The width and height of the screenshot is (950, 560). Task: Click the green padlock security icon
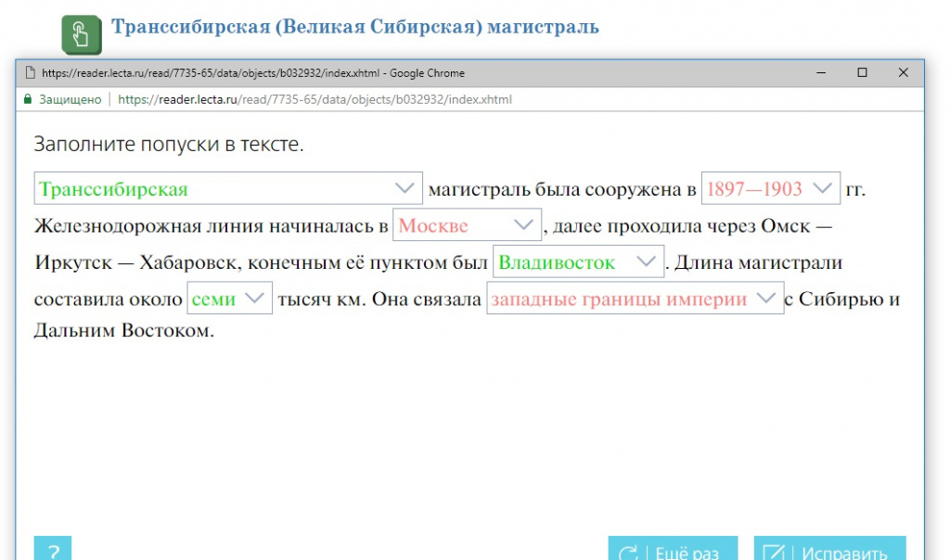pyautogui.click(x=28, y=99)
